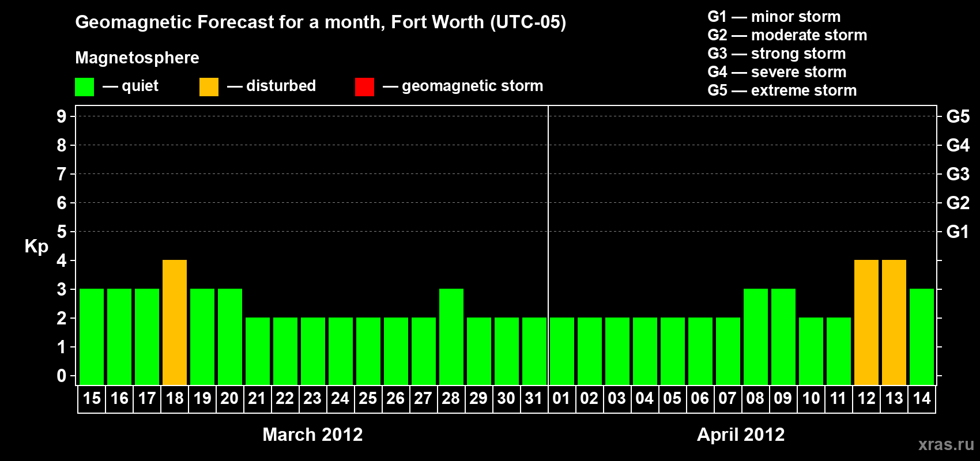Click the green bar for April 08
980x461 pixels.
[756, 337]
